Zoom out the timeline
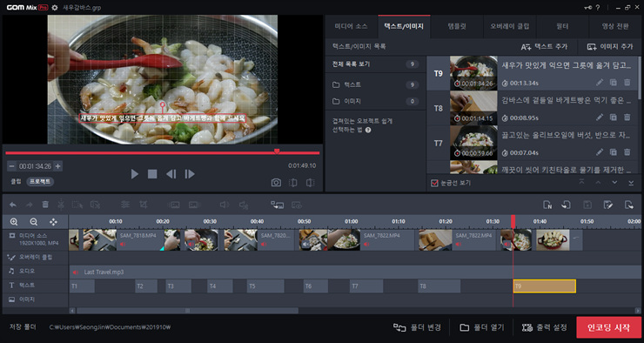644x343 pixels. click(34, 222)
